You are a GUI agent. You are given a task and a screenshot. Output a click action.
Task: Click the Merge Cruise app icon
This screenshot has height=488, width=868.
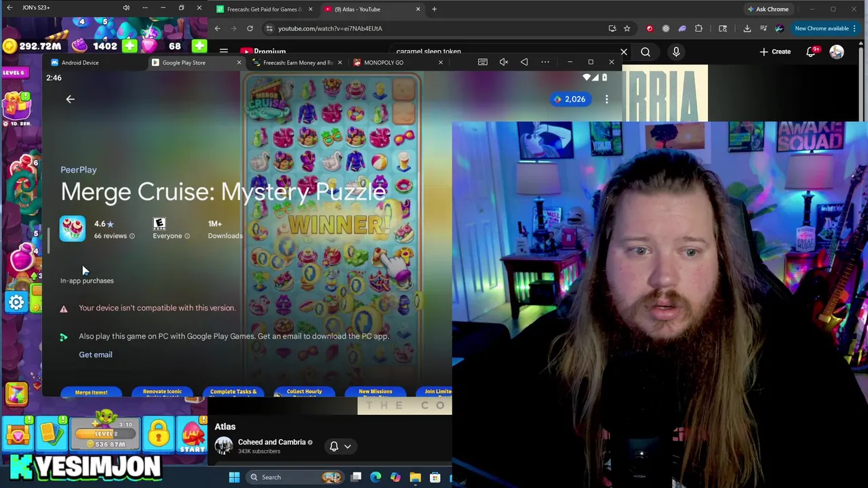[x=73, y=229]
